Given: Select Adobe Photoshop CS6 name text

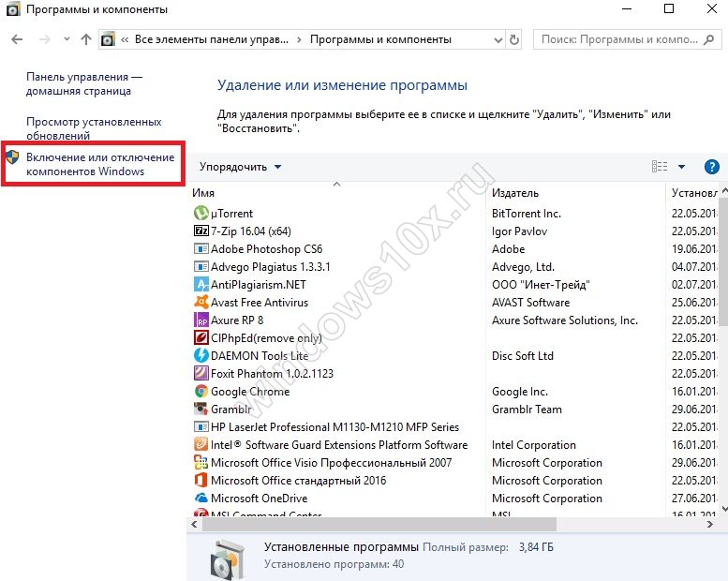Looking at the screenshot, I should coord(266,249).
